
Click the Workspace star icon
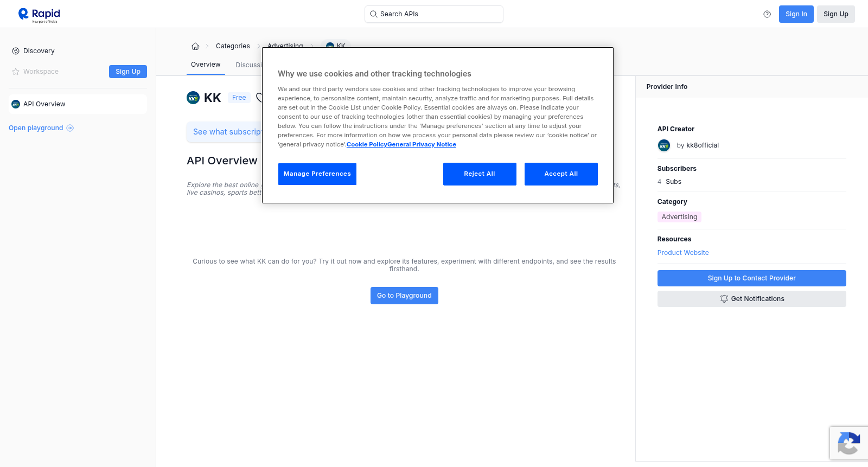(x=16, y=72)
